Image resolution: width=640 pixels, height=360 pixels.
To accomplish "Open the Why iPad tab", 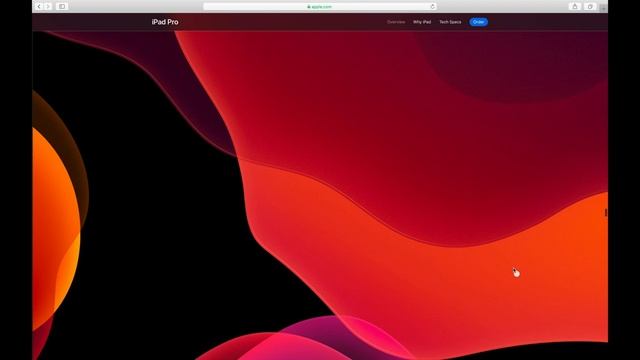I will coord(422,22).
